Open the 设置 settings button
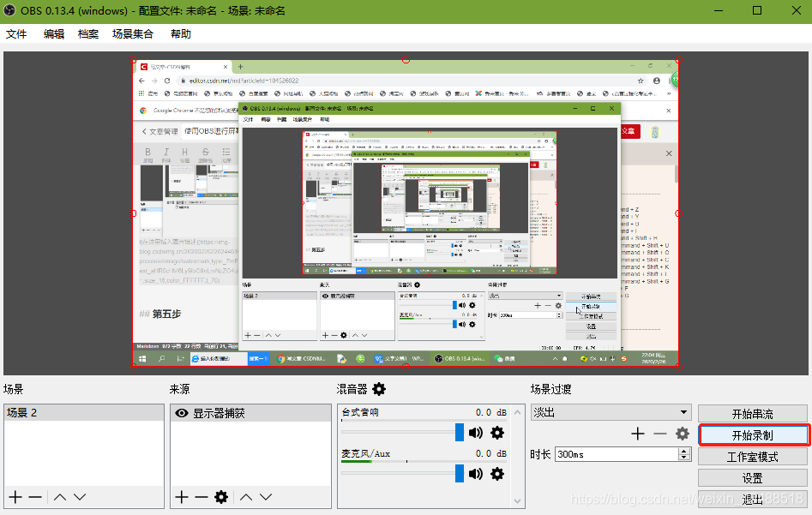Screen dimensions: 812x515 (753, 478)
